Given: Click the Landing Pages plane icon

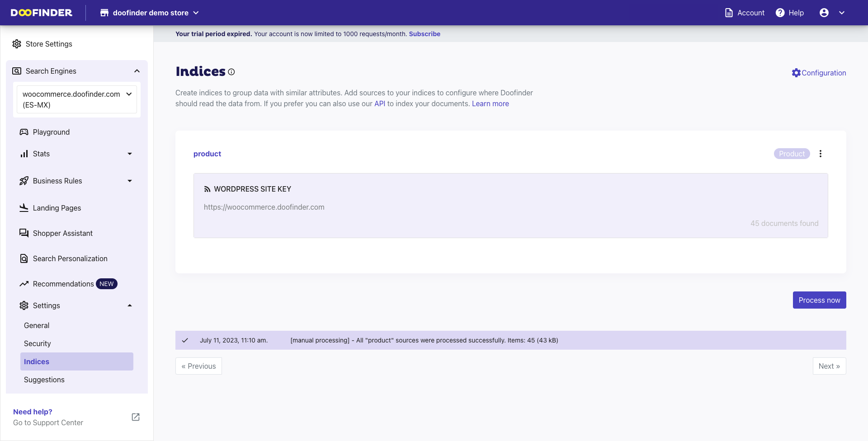Looking at the screenshot, I should coord(24,208).
